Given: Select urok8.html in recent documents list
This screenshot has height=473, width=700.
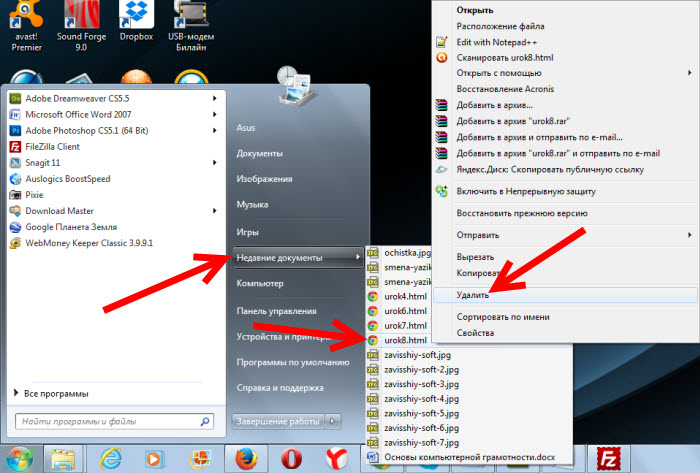Looking at the screenshot, I should (406, 340).
